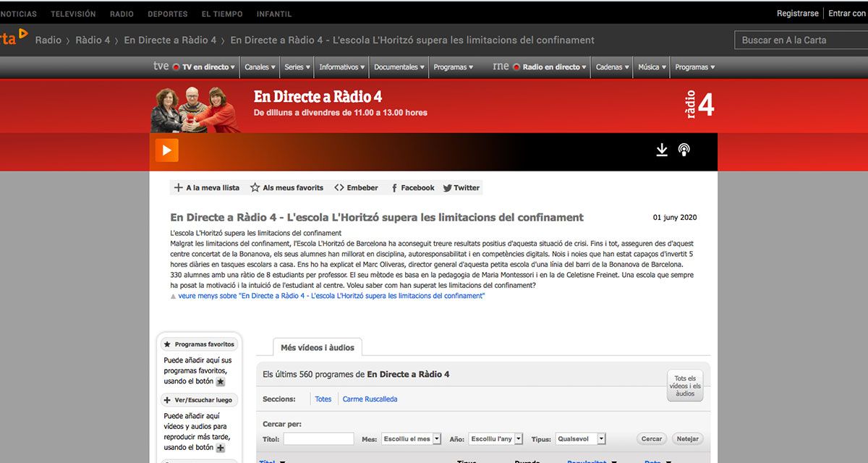Add to A la meva llista

tap(207, 187)
